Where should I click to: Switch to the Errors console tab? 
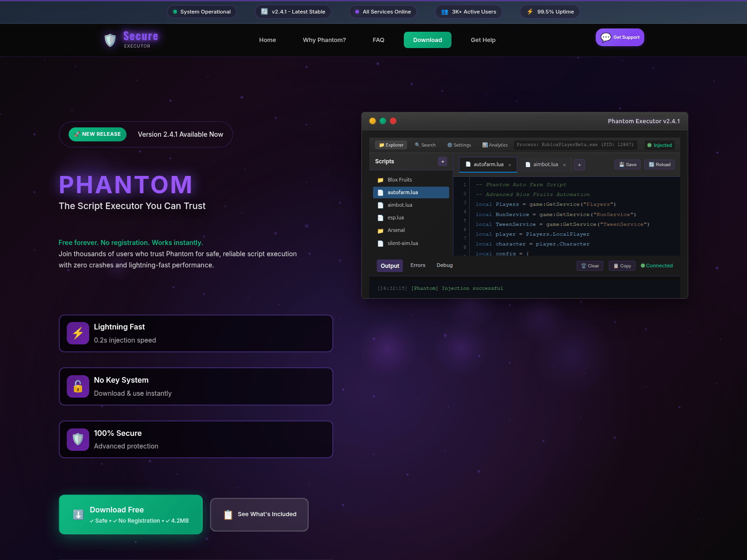(x=418, y=266)
